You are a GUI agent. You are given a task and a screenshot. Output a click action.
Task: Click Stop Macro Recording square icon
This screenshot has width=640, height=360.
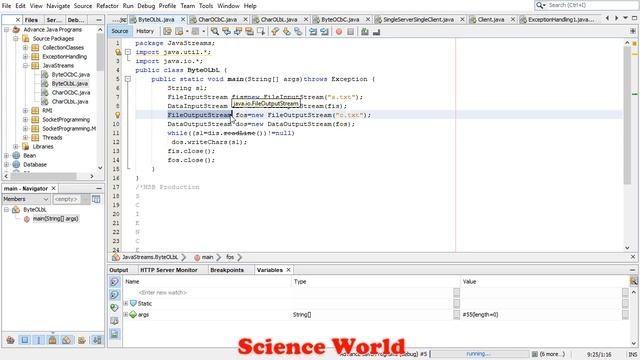(350, 31)
